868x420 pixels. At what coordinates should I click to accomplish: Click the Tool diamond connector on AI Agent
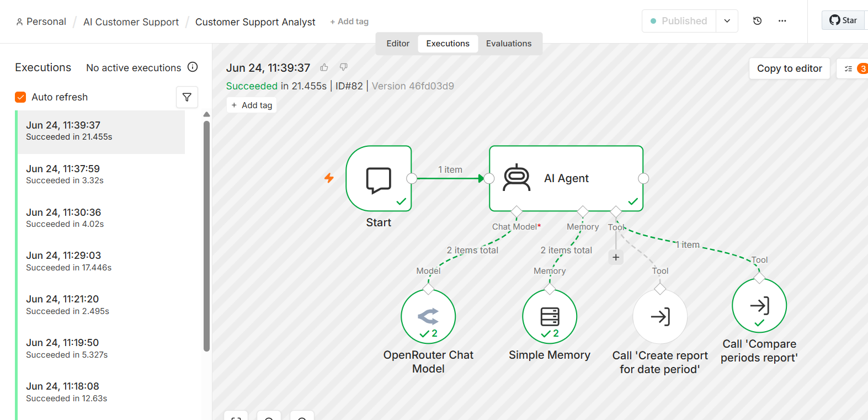tap(616, 211)
